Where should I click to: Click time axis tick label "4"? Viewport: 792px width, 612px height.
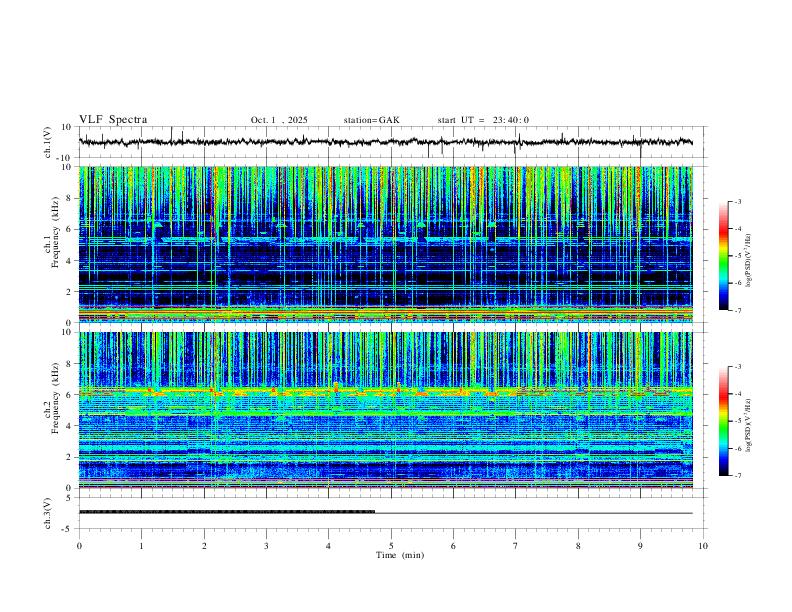(x=328, y=546)
